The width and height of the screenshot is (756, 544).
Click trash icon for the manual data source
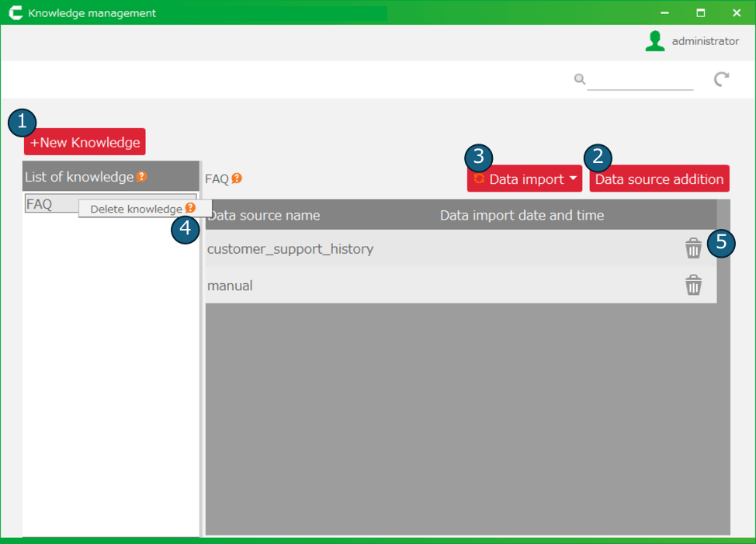pyautogui.click(x=693, y=286)
